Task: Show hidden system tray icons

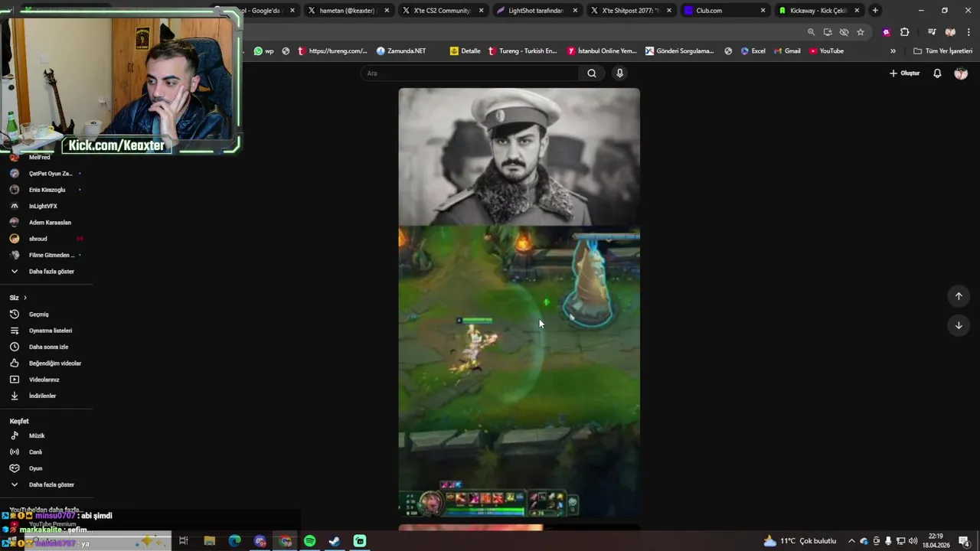Action: (x=851, y=541)
